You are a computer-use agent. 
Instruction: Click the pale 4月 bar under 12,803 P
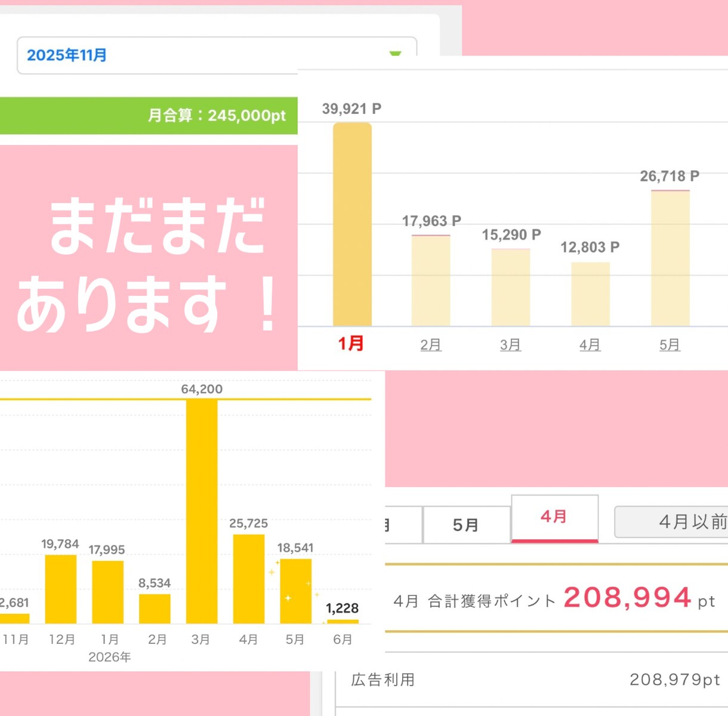click(x=591, y=294)
